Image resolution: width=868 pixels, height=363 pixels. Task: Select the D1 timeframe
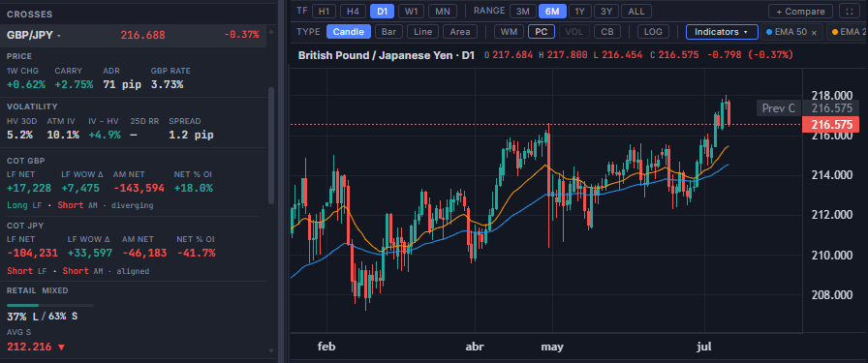click(382, 11)
